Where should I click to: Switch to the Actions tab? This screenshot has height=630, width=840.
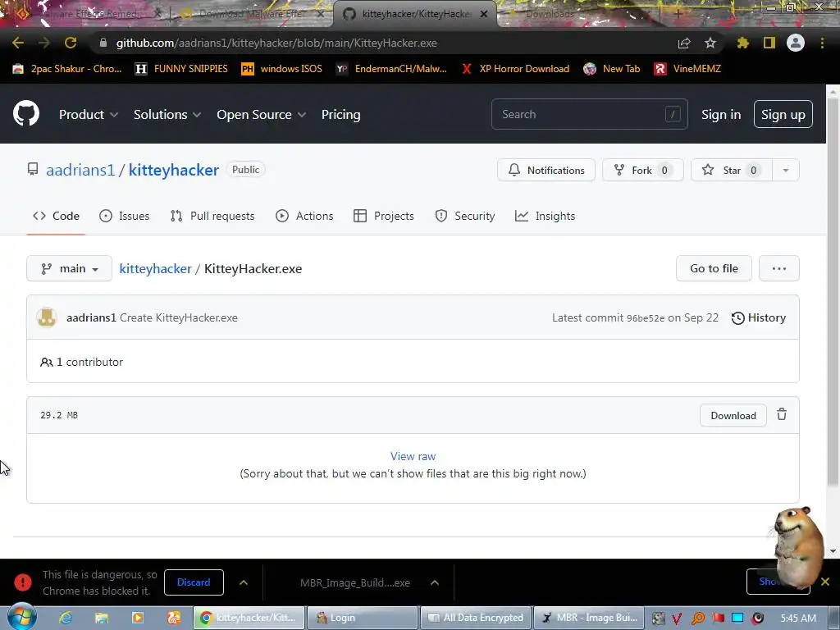(x=304, y=216)
